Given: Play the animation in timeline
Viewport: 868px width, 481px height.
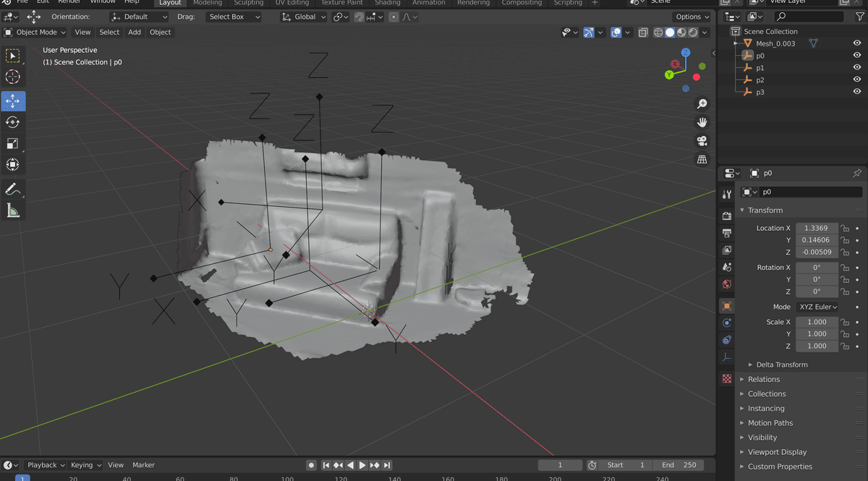Looking at the screenshot, I should tap(362, 465).
